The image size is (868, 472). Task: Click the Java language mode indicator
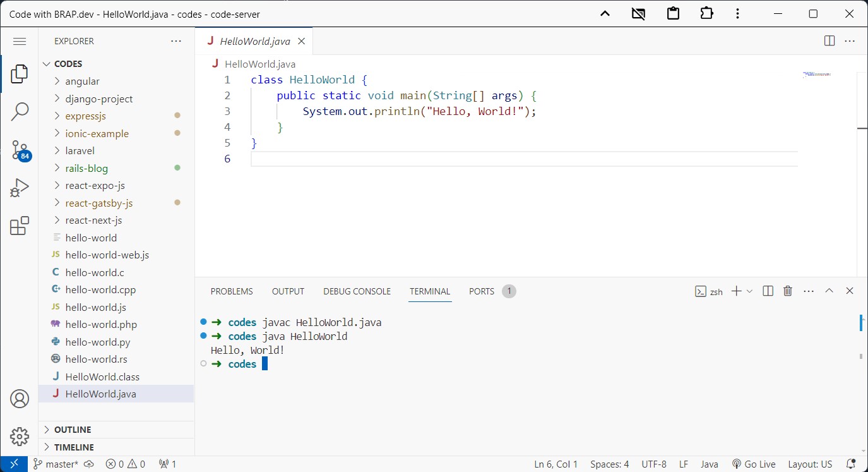click(x=710, y=464)
